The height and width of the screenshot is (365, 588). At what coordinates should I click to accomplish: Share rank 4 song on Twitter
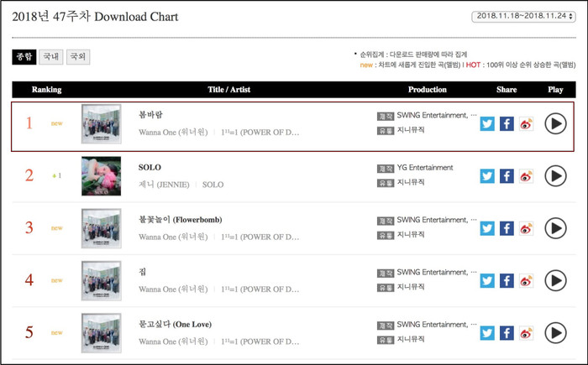[487, 281]
